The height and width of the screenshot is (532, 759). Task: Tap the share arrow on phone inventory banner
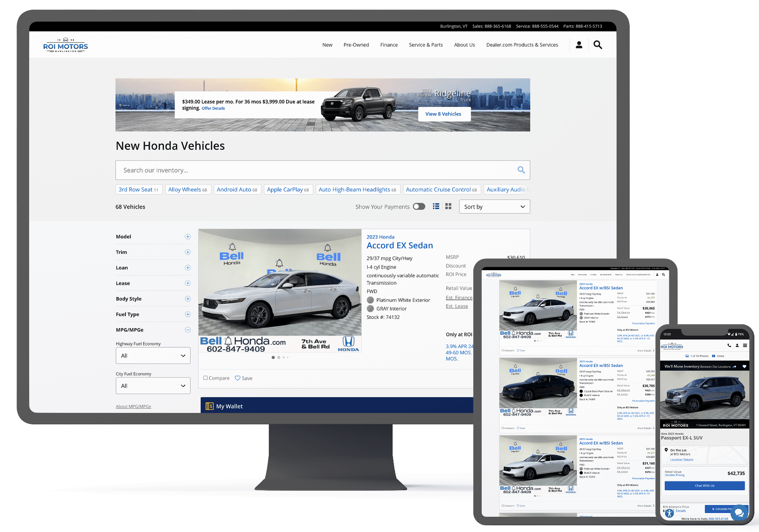point(734,366)
